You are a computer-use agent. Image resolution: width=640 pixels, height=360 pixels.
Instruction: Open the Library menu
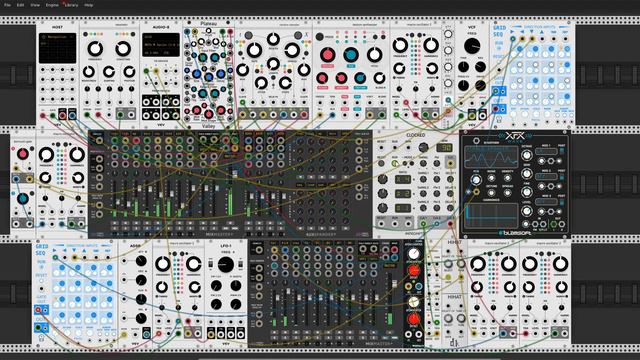click(71, 5)
